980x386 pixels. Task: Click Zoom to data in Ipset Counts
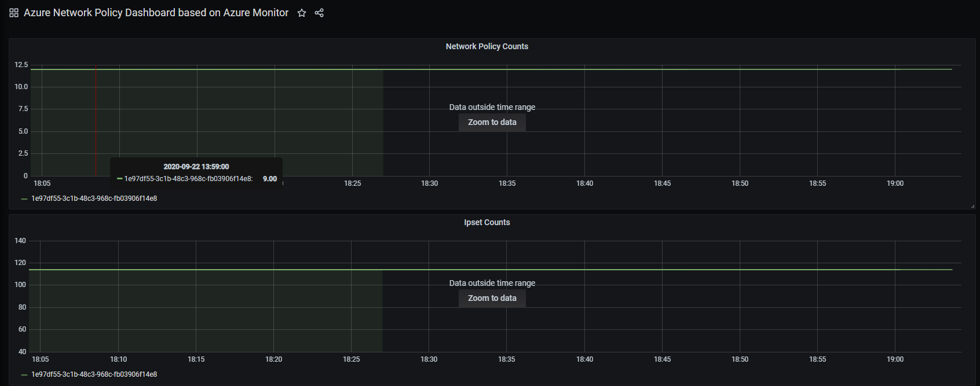[492, 298]
